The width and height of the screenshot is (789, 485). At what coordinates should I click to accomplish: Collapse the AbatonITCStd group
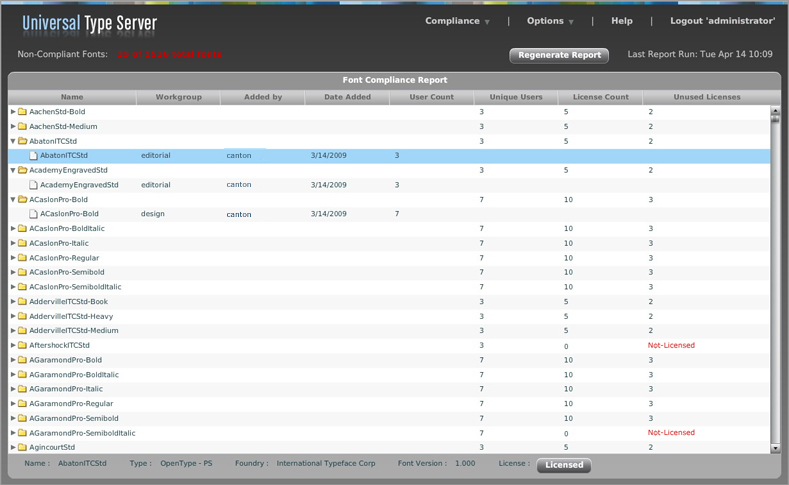(x=13, y=141)
